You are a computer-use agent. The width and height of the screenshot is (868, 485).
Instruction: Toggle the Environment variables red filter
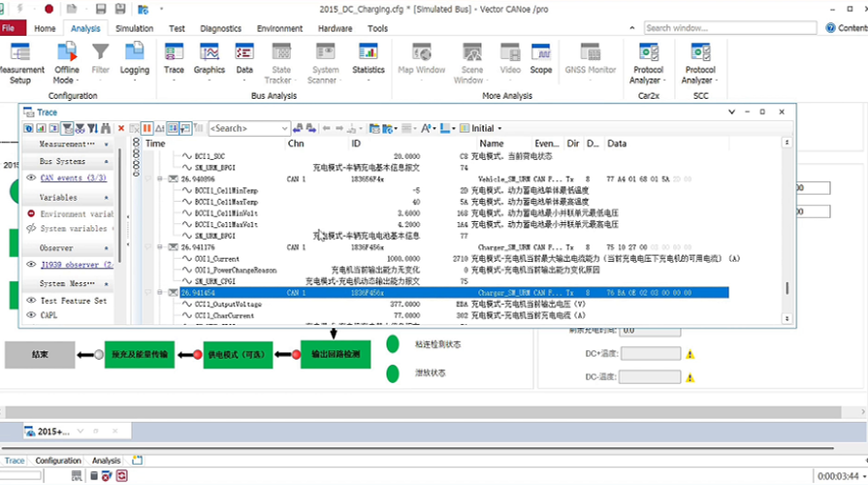pos(31,213)
